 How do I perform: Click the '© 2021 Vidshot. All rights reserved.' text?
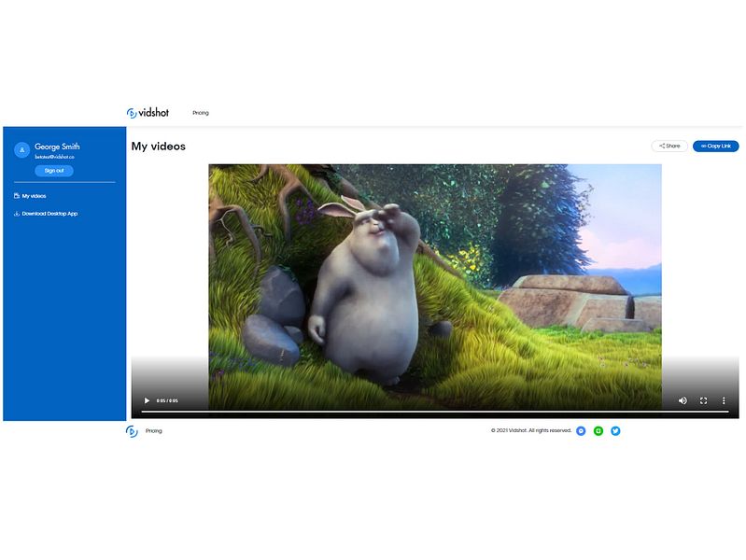(x=531, y=430)
